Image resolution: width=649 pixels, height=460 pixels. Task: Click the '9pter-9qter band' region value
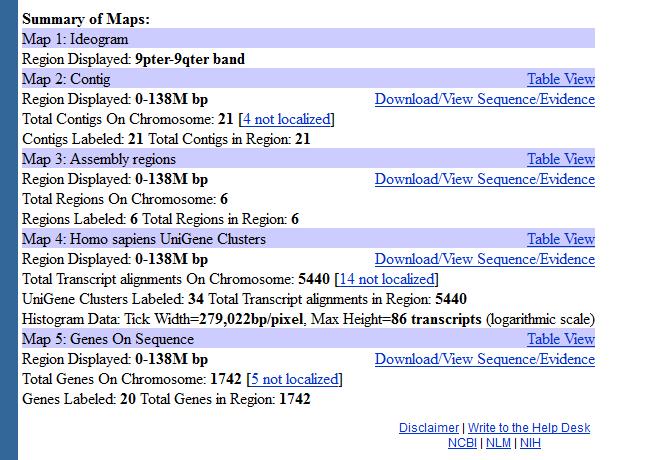tap(190, 59)
